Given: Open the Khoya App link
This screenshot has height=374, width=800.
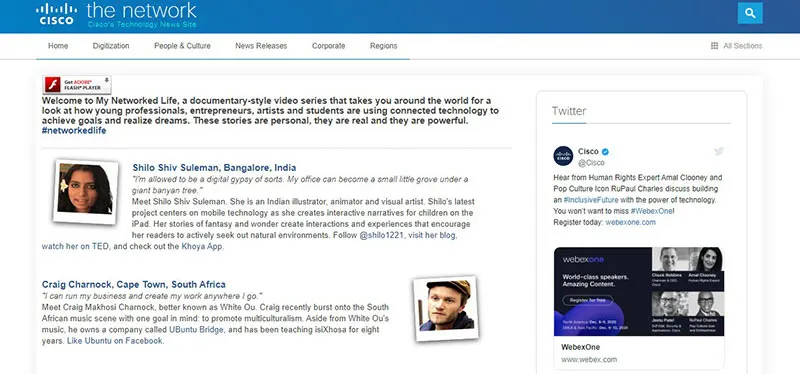Looking at the screenshot, I should (203, 246).
